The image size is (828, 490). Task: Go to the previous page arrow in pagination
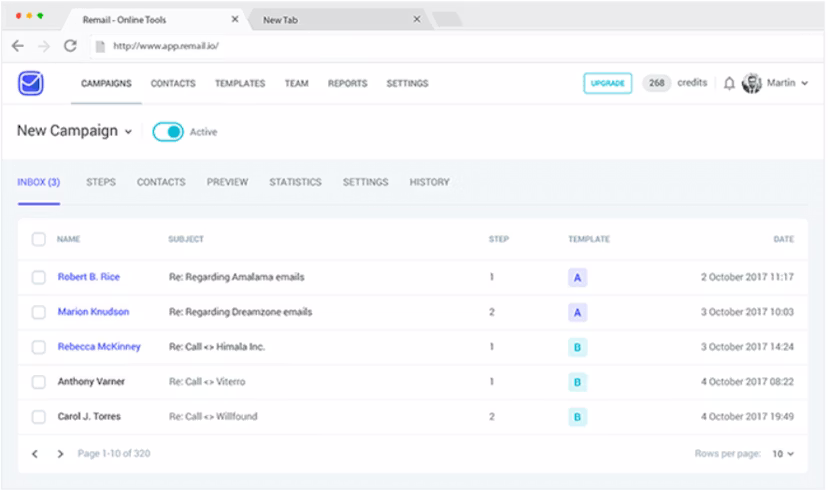[x=35, y=454]
